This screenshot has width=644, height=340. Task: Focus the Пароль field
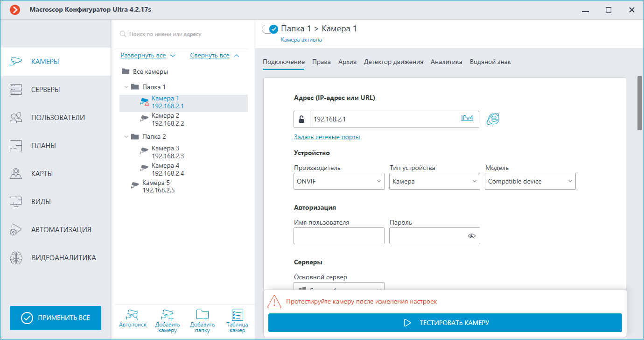(x=434, y=236)
